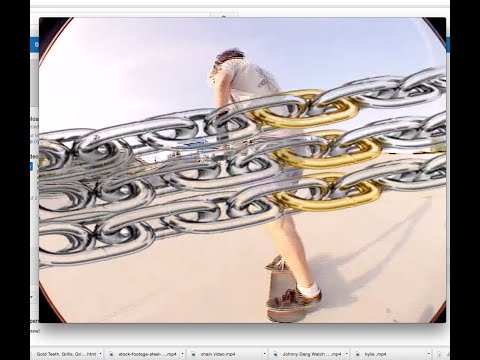Click file icon of 'chain video.mp4' download
Screen dimensions: 480x360
[193, 354]
